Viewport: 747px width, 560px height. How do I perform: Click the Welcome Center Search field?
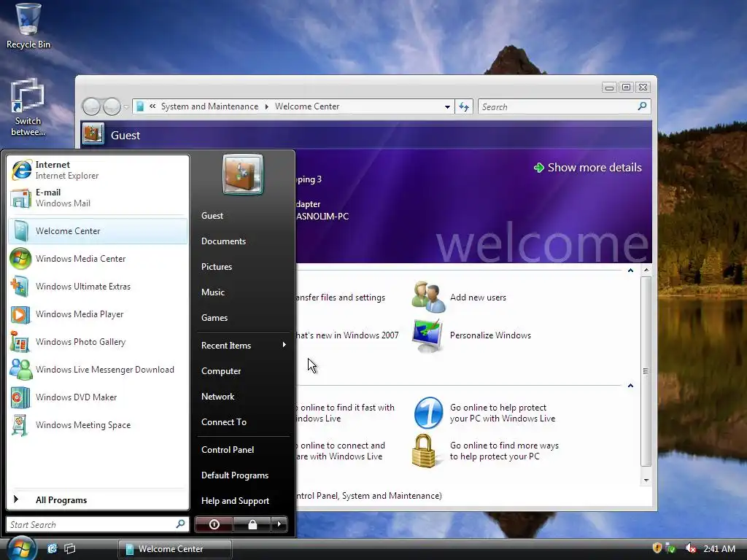click(x=564, y=106)
